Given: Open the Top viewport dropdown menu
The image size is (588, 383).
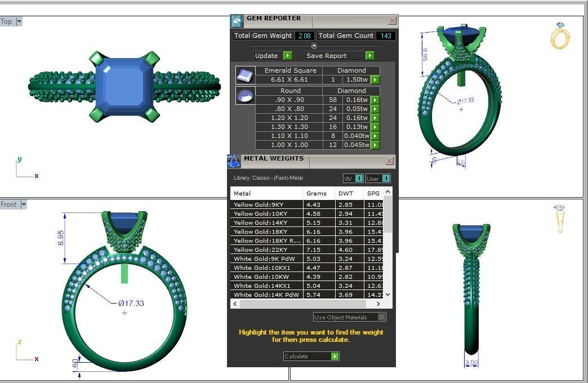Looking at the screenshot, I should tap(19, 21).
